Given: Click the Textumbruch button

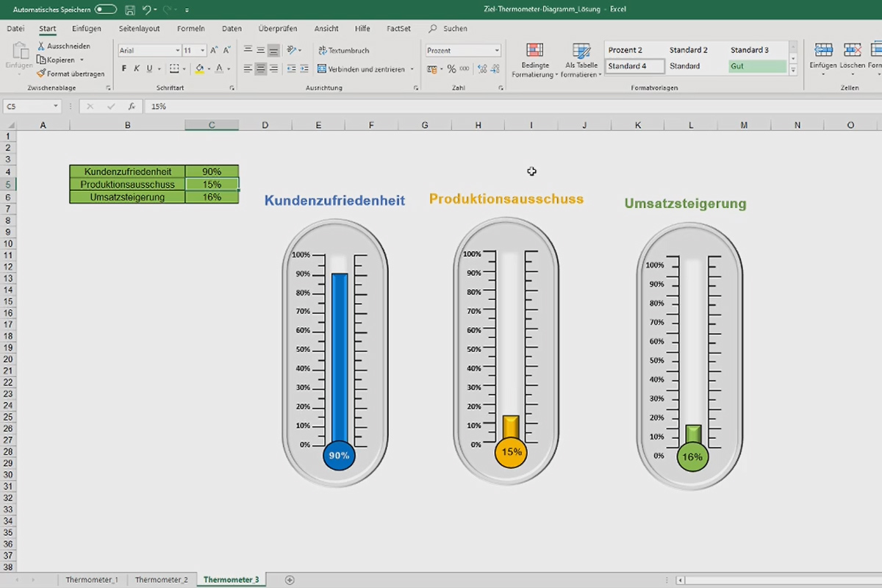Looking at the screenshot, I should click(x=343, y=51).
